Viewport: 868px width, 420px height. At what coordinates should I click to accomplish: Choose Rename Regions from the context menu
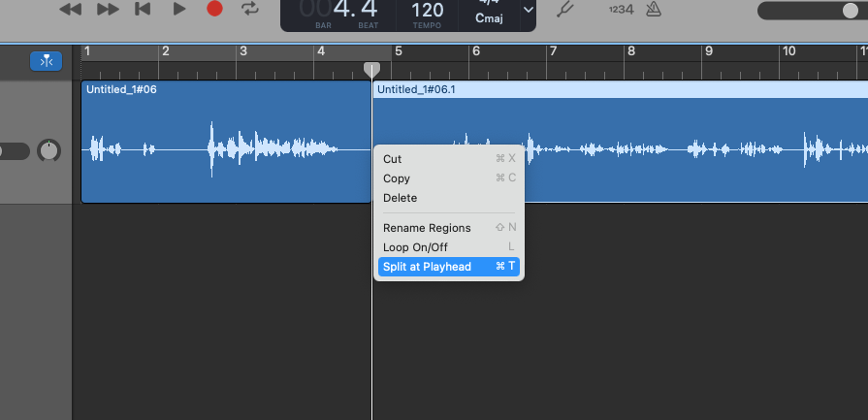click(448, 227)
